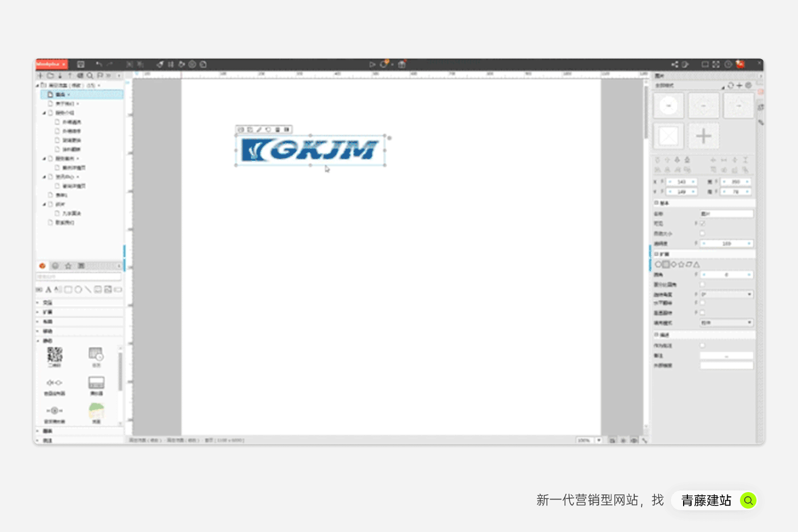Click the pencil edit icon above logo image
798x532 pixels.
pos(259,129)
